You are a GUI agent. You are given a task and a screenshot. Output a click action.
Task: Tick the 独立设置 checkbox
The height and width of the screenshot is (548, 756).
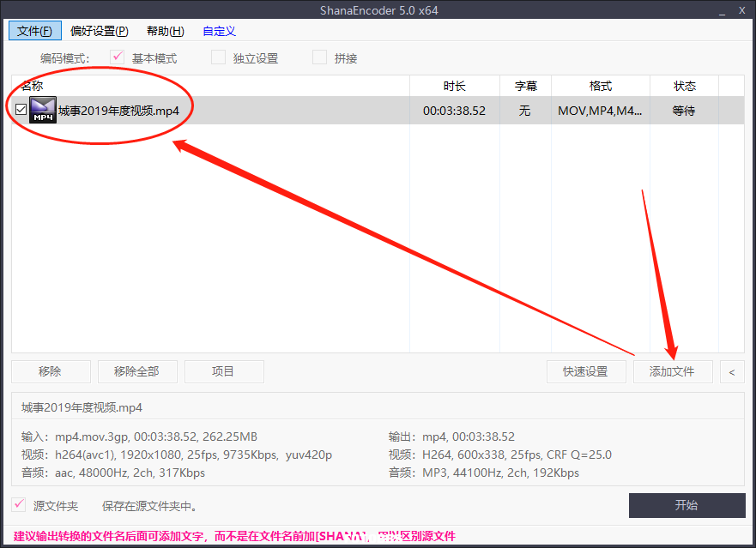[218, 57]
